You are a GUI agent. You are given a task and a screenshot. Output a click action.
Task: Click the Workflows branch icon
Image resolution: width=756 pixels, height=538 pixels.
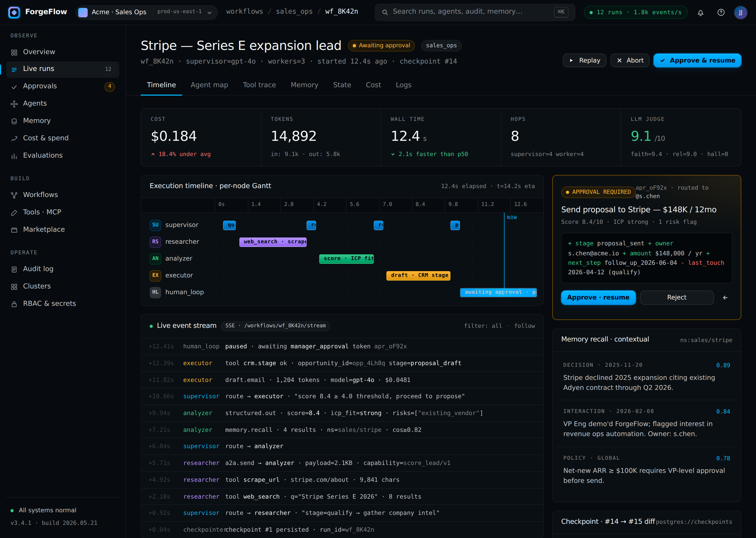(14, 195)
